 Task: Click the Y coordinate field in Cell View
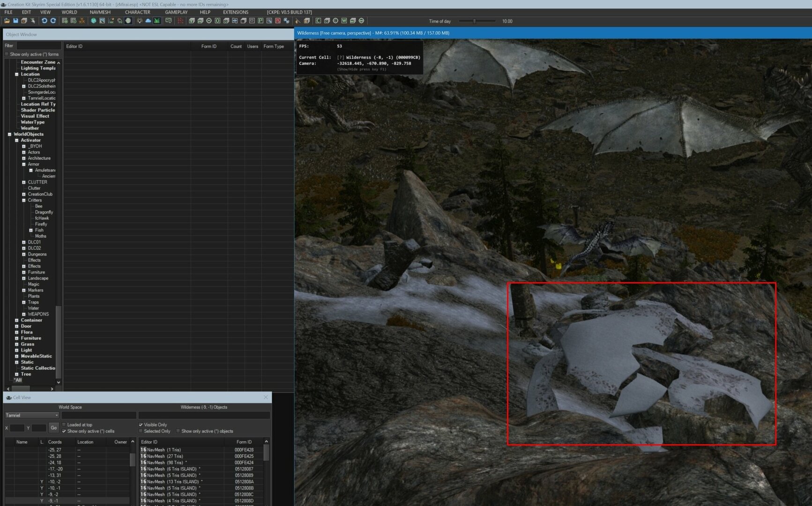(39, 428)
